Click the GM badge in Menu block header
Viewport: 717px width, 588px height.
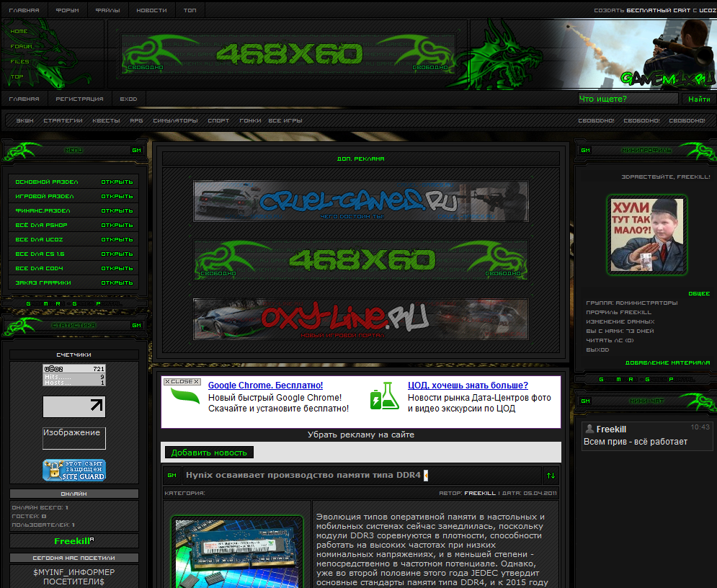(x=136, y=151)
